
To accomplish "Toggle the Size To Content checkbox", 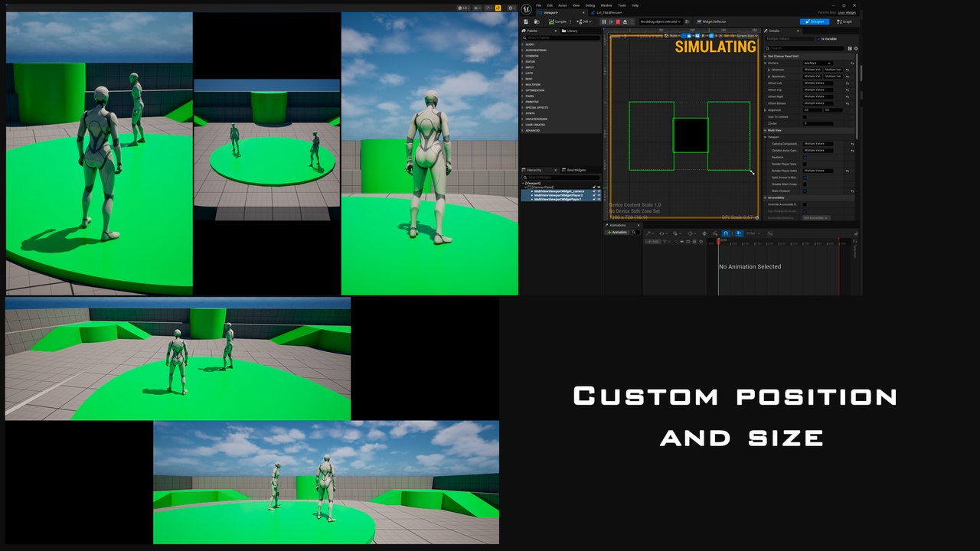I will [x=805, y=117].
